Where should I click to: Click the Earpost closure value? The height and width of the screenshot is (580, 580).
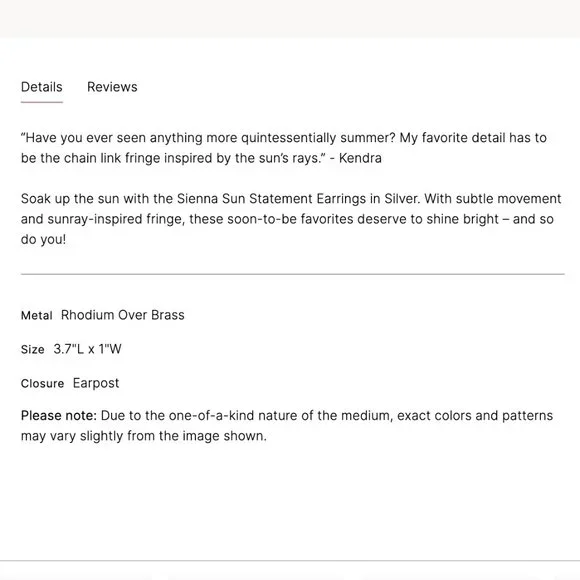[x=96, y=383]
